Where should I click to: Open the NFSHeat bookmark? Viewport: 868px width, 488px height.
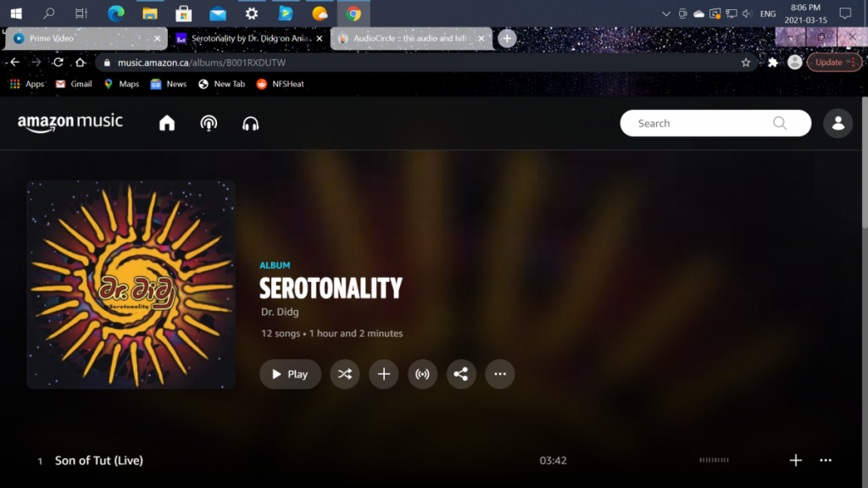280,84
